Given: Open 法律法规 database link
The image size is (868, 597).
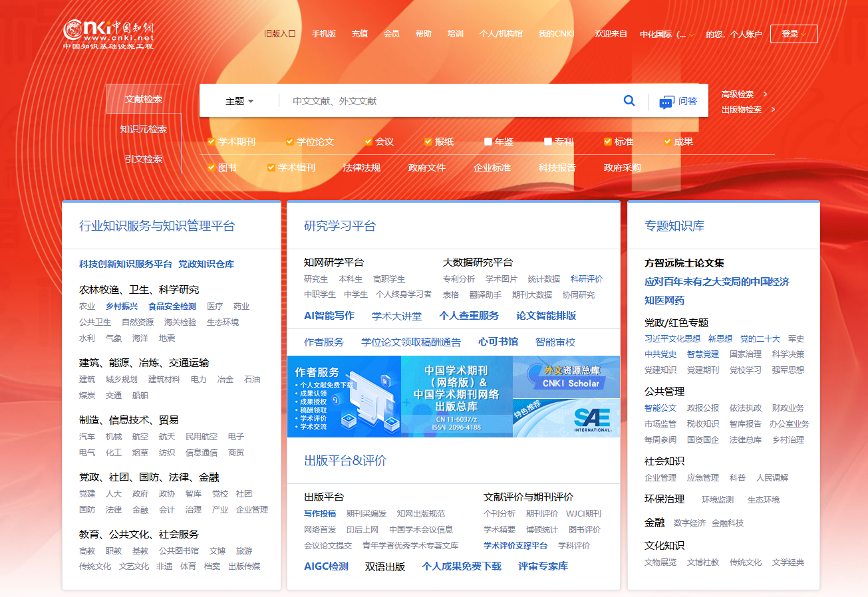Looking at the screenshot, I should pyautogui.click(x=362, y=168).
